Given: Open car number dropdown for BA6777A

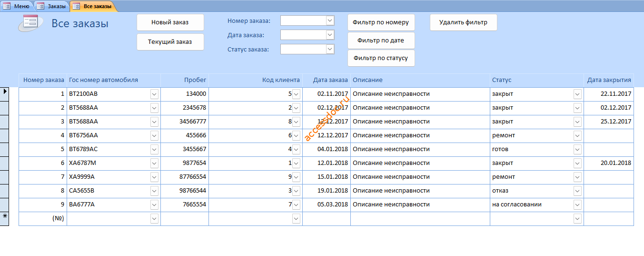Looking at the screenshot, I should coord(154,205).
